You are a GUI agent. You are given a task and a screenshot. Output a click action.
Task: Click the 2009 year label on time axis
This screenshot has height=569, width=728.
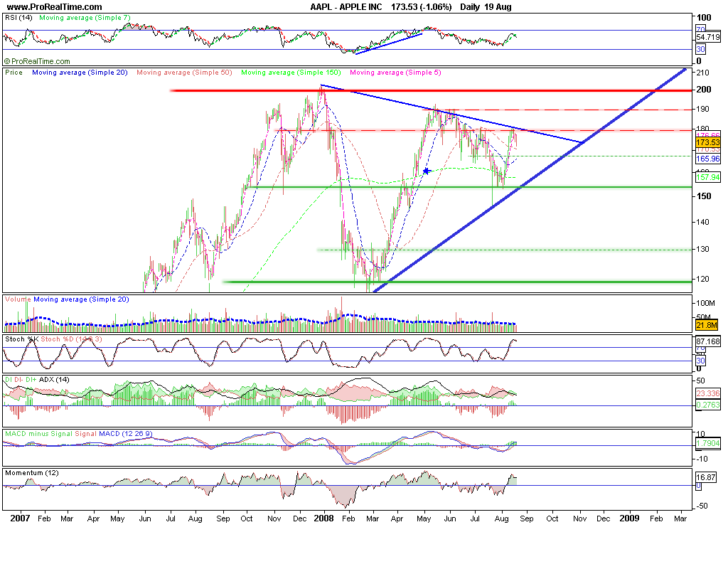pos(630,519)
